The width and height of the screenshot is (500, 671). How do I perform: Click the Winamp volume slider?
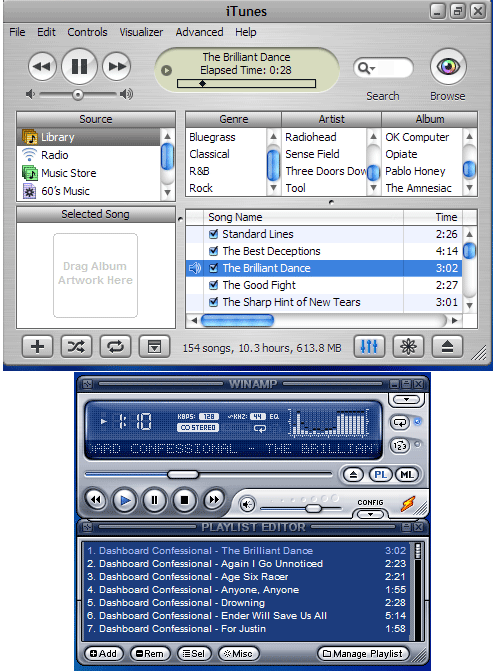pyautogui.click(x=300, y=508)
